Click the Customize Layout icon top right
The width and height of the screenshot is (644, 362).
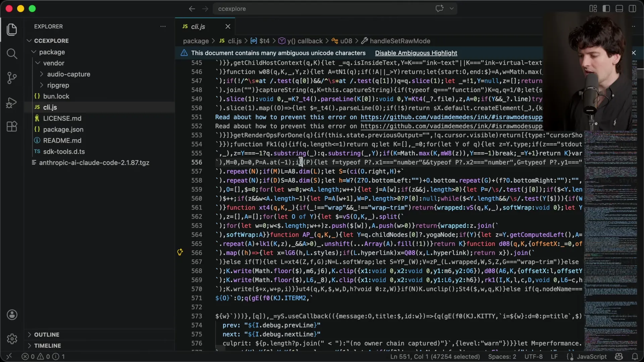(x=593, y=8)
